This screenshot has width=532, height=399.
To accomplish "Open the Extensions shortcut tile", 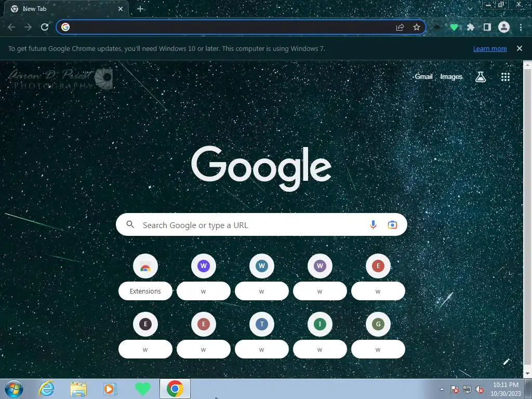I will tap(145, 276).
